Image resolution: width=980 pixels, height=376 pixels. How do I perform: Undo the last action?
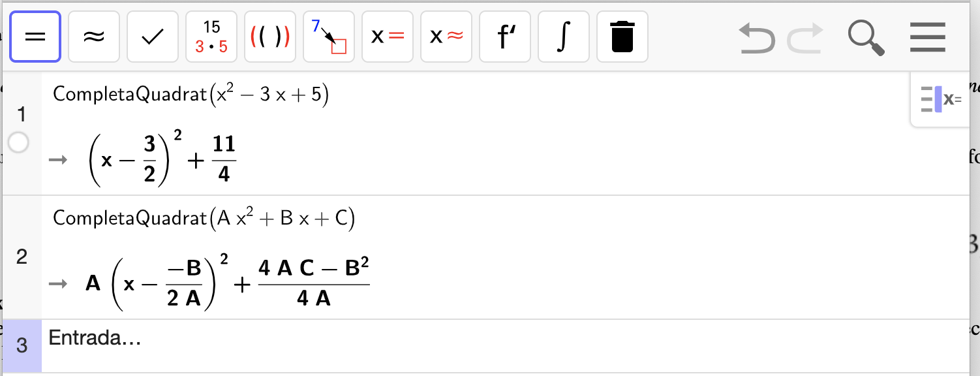(757, 38)
